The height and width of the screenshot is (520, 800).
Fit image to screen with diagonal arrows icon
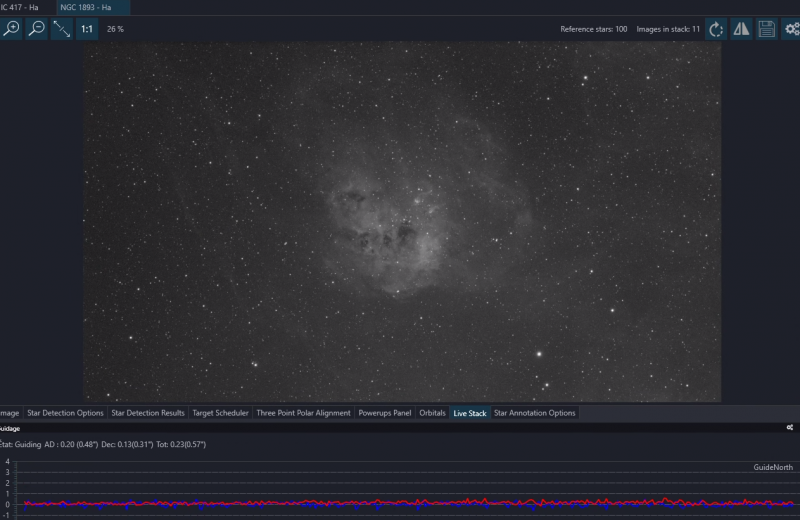point(62,29)
